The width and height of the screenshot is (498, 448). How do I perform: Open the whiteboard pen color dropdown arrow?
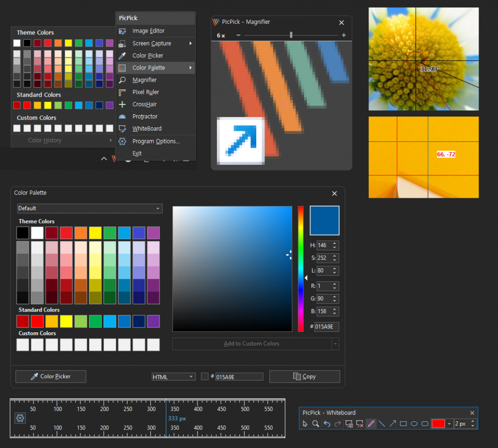click(449, 424)
